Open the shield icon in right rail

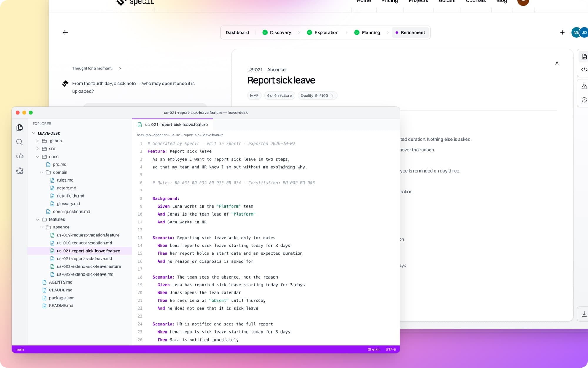click(584, 100)
